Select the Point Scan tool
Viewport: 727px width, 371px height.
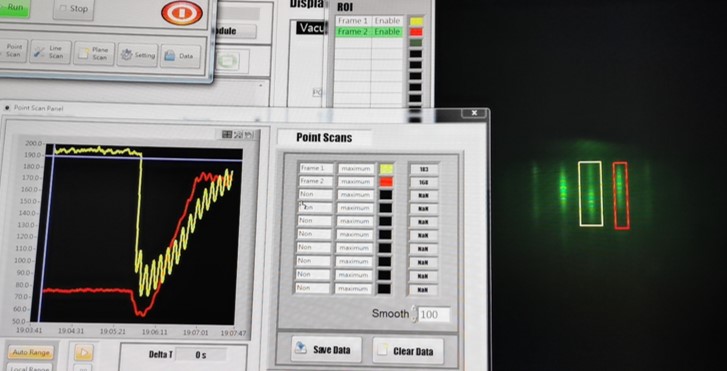click(x=14, y=50)
